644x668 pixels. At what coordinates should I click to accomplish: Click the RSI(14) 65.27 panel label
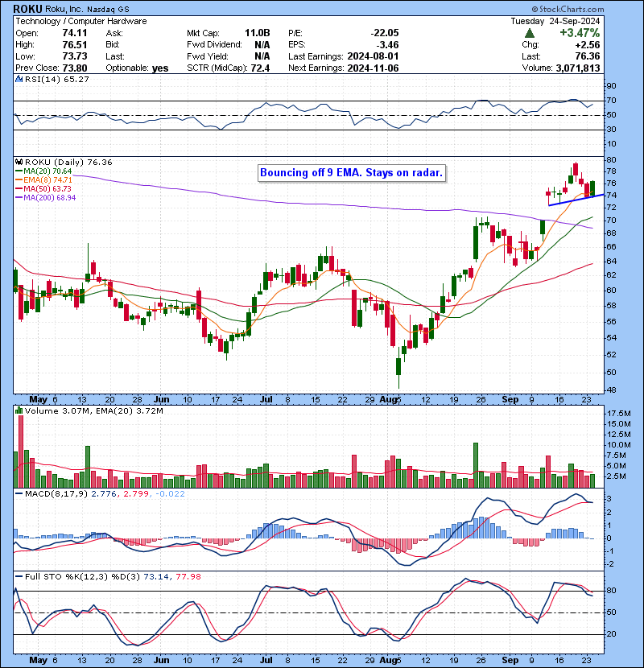tap(56, 79)
